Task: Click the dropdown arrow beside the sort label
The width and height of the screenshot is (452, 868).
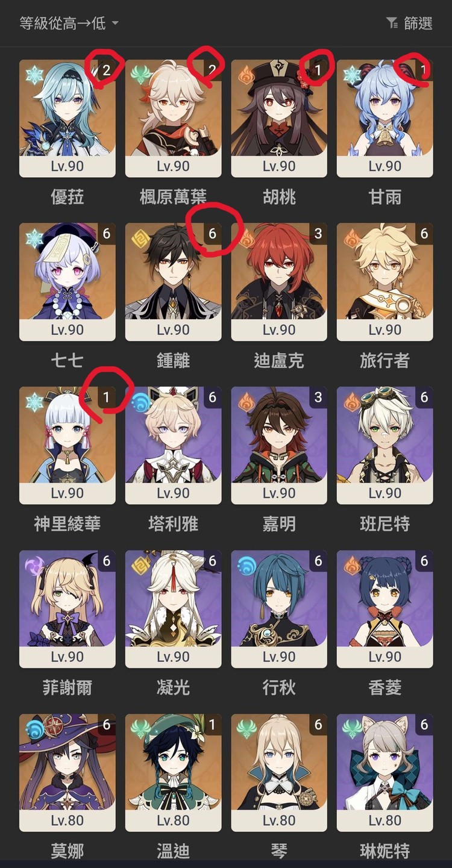Action: [115, 23]
